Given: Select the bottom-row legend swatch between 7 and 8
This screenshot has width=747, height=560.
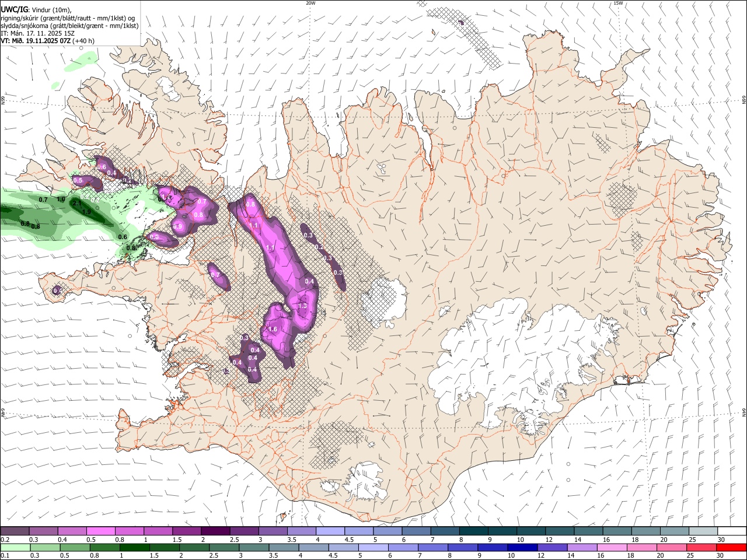Looking at the screenshot, I should pyautogui.click(x=433, y=547).
